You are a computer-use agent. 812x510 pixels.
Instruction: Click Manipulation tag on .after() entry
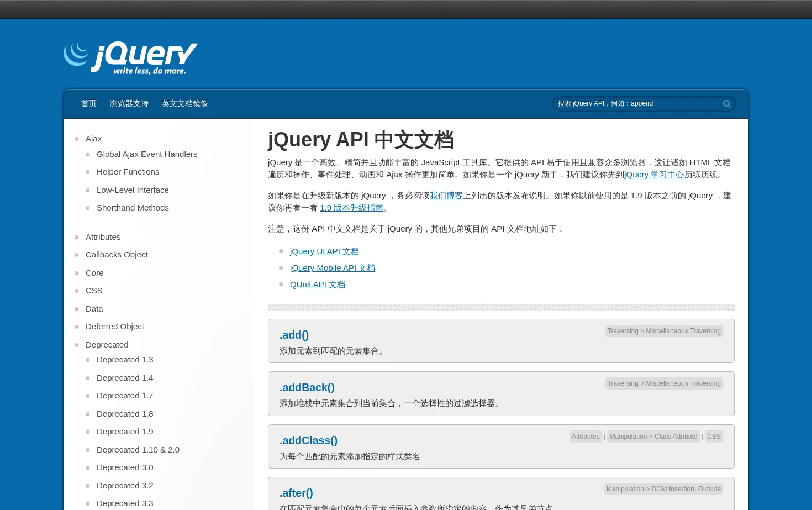pyautogui.click(x=625, y=489)
